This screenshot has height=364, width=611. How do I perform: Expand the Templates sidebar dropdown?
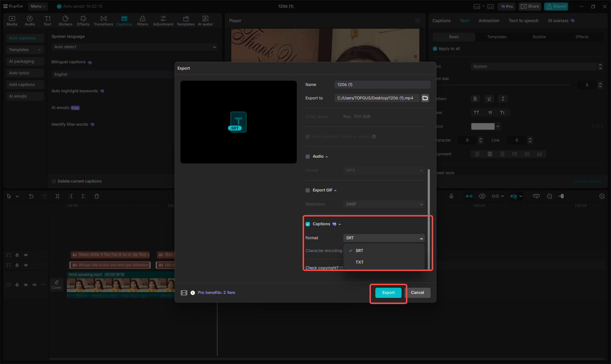coord(25,50)
